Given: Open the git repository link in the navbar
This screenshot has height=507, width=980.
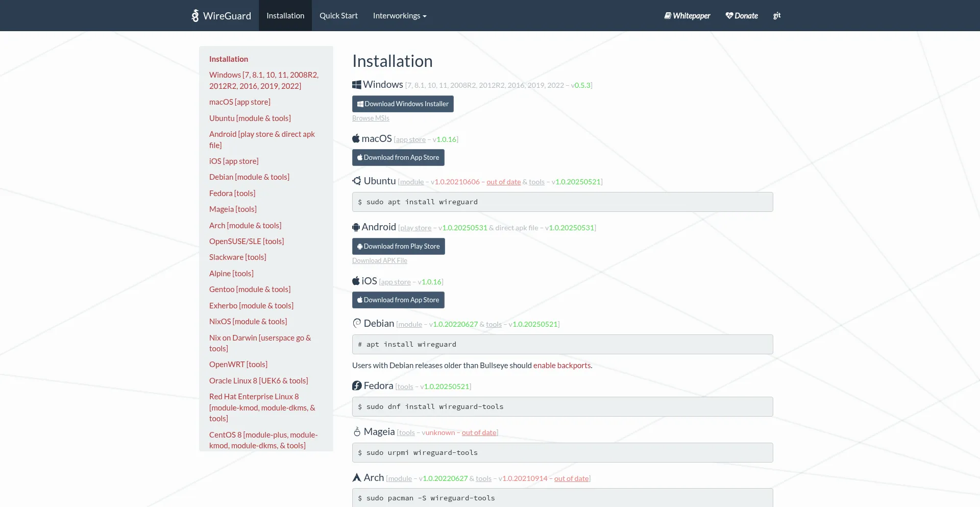Looking at the screenshot, I should tap(776, 15).
